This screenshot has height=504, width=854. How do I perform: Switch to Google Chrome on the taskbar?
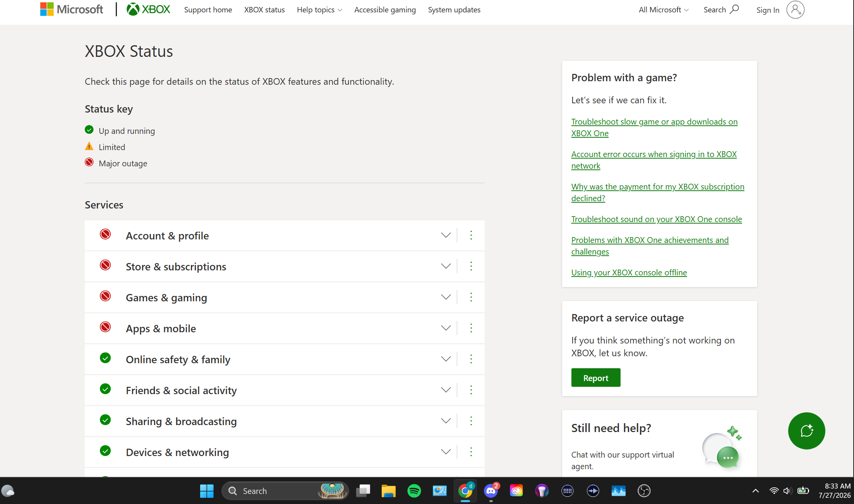pyautogui.click(x=465, y=491)
